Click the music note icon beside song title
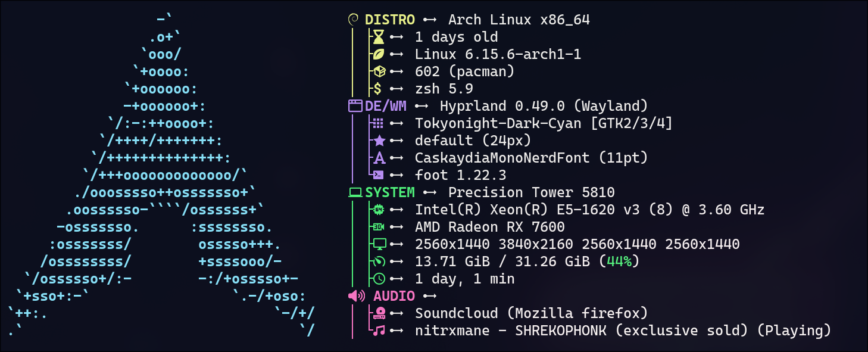This screenshot has height=352, width=868. (x=379, y=331)
